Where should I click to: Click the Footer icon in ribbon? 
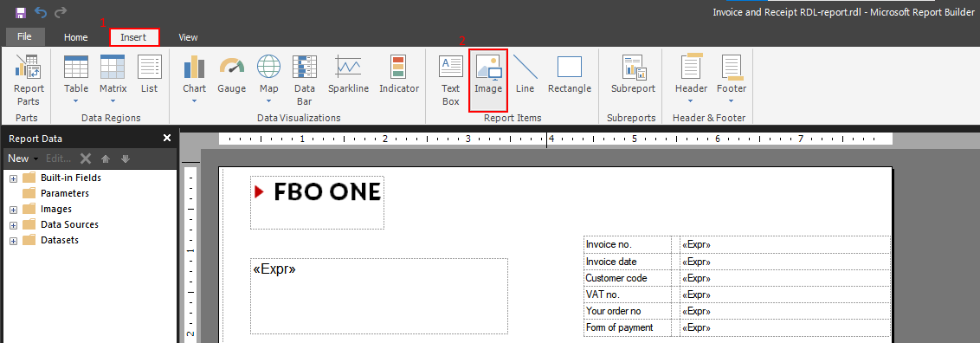click(732, 66)
